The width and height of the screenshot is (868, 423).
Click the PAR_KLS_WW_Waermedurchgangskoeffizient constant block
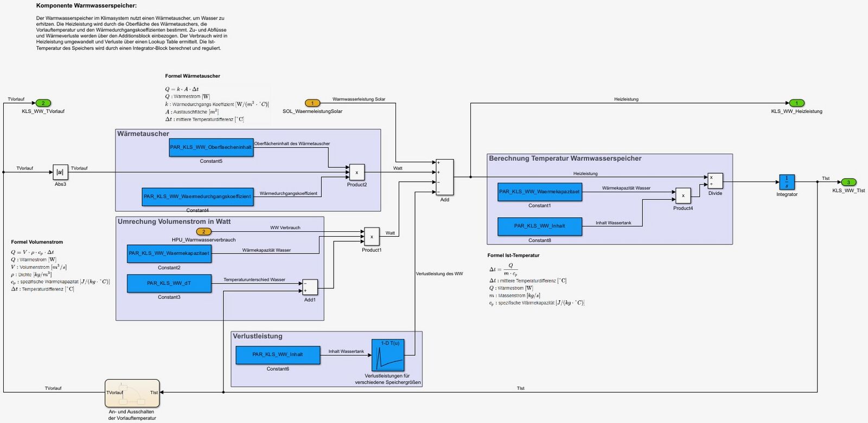click(x=197, y=197)
